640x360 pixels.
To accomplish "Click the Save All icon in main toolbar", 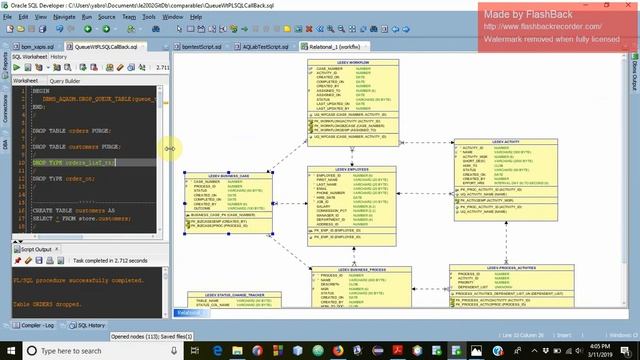I will 42,29.
